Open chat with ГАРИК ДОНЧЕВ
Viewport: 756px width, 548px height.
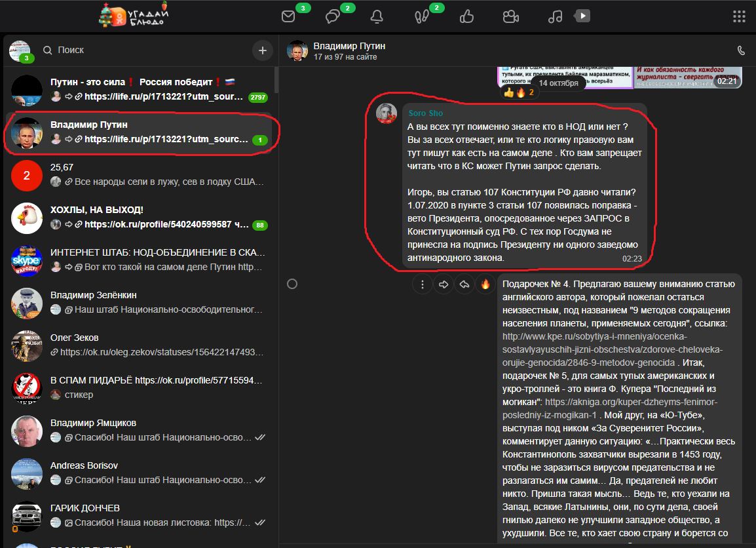(140, 516)
